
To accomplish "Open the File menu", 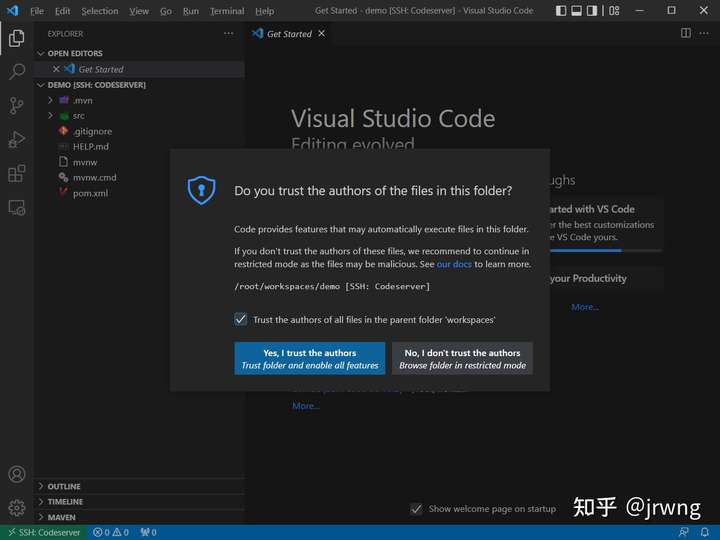I will click(37, 11).
